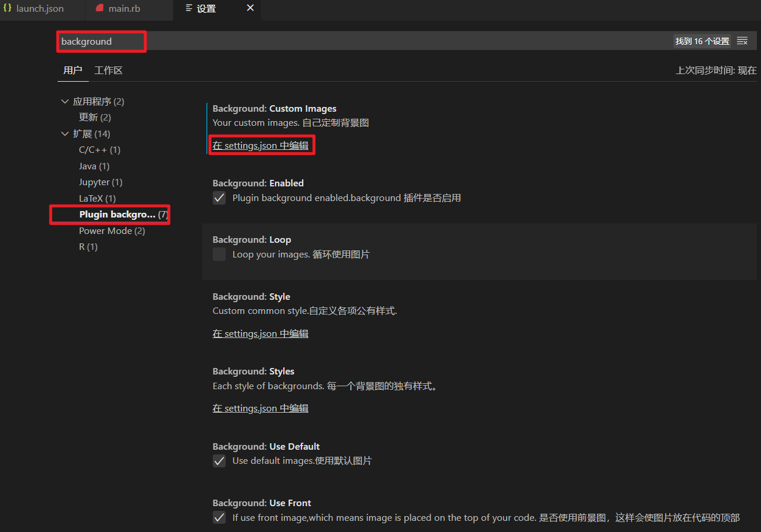Screen dimensions: 761x532
Task: Click the 'Custom common style' description text
Action: coord(305,310)
